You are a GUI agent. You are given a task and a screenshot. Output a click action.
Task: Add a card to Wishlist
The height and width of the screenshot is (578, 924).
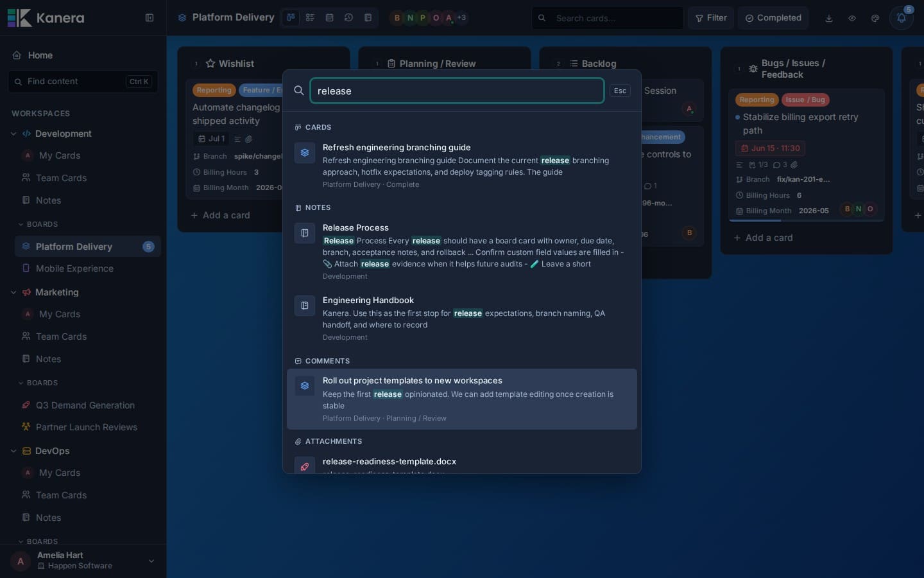(220, 215)
